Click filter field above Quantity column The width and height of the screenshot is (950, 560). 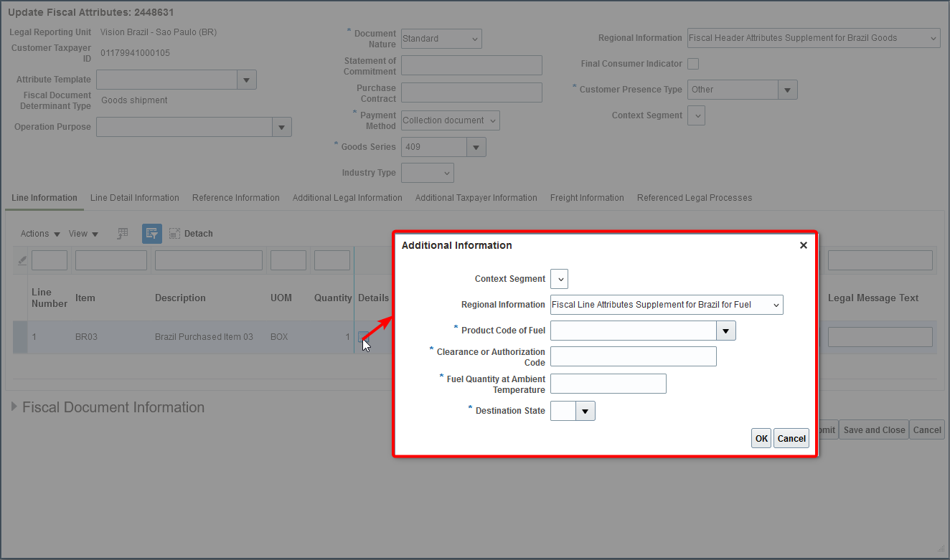(x=332, y=260)
